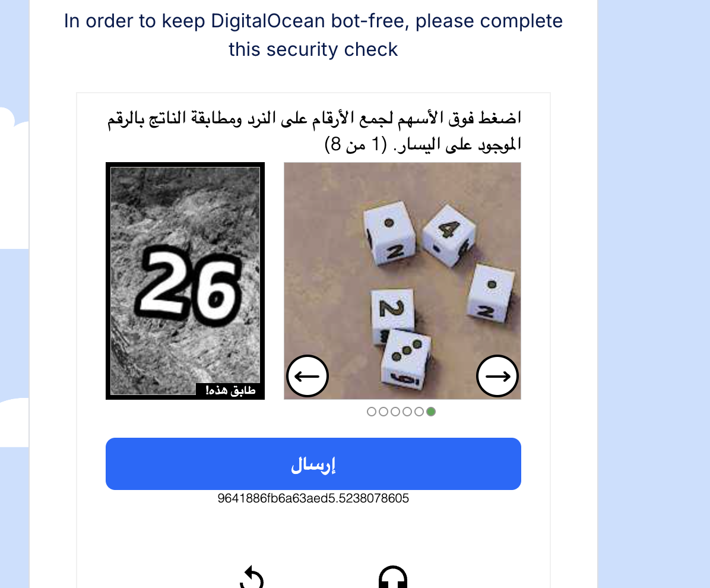Click the Arabic instruction text heading
The image size is (710, 588).
313,131
